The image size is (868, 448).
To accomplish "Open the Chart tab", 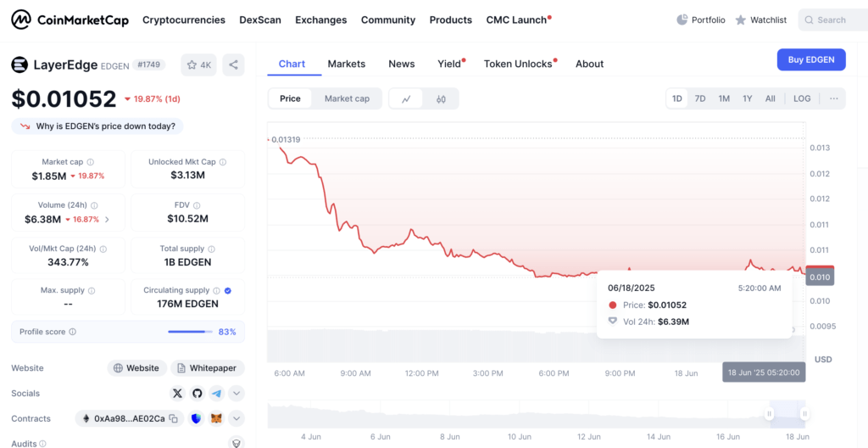I will pyautogui.click(x=292, y=64).
